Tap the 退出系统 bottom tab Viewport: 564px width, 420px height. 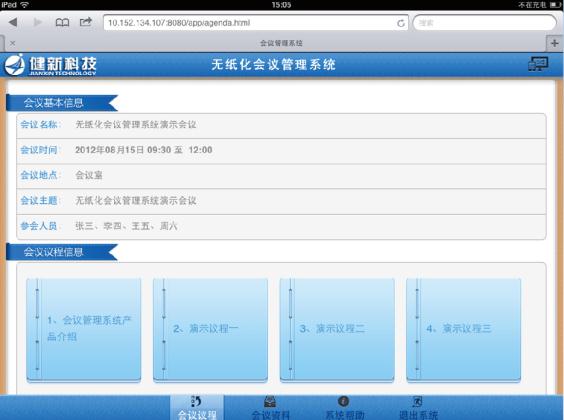[x=418, y=407]
